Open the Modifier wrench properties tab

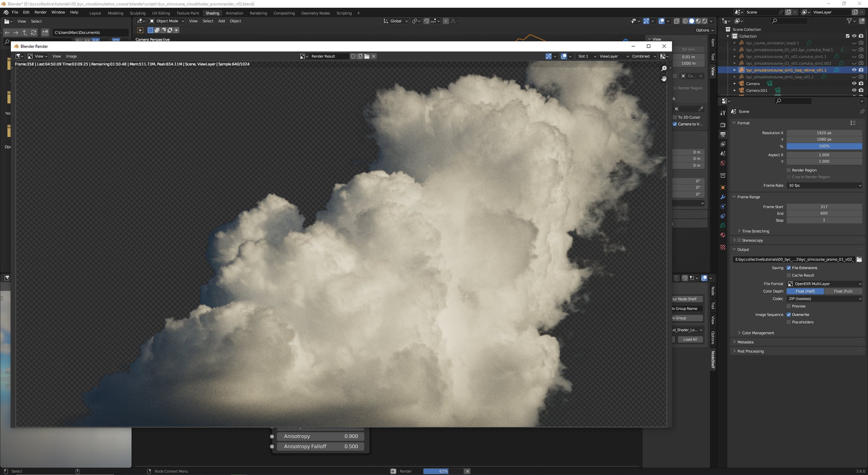(x=723, y=197)
